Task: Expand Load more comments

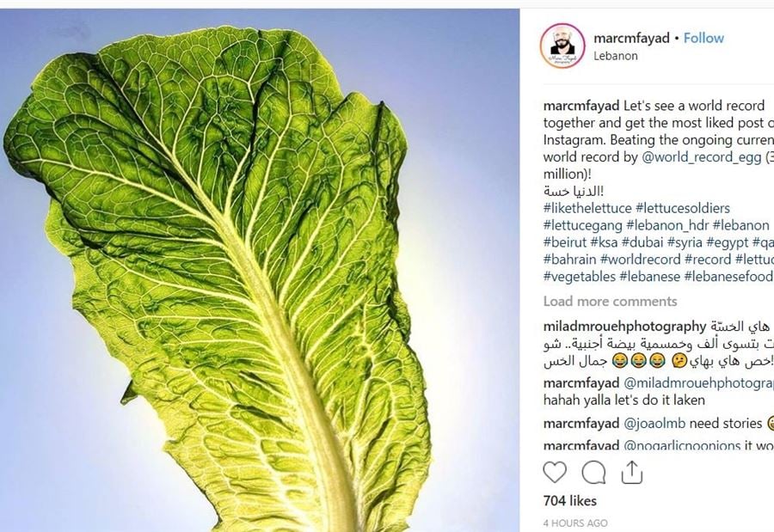Action: (610, 301)
